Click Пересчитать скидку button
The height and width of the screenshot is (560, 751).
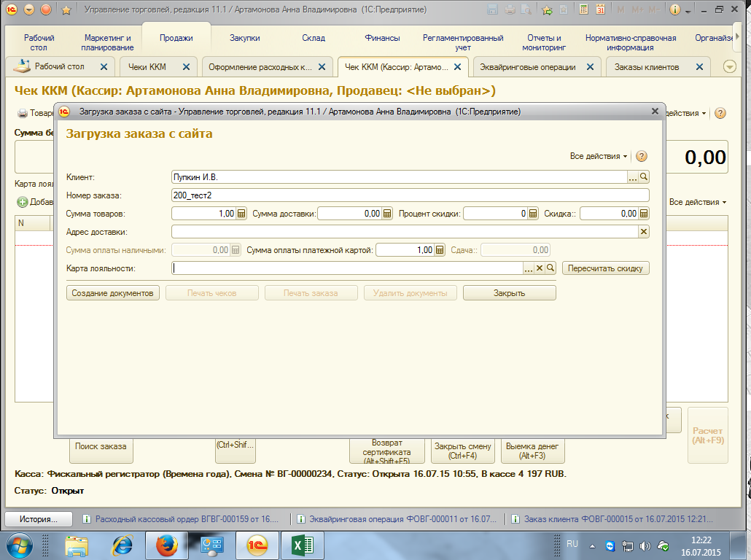605,268
